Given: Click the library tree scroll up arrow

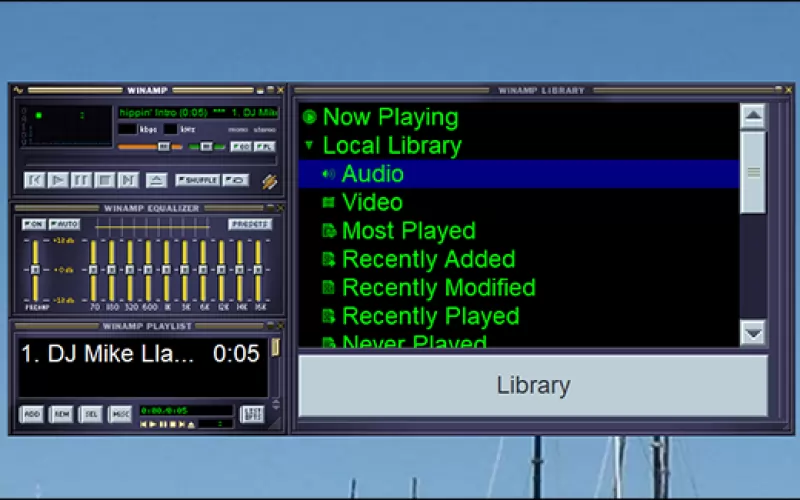Looking at the screenshot, I should coord(753,116).
